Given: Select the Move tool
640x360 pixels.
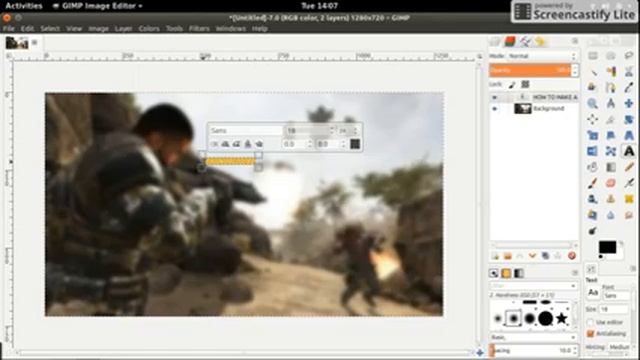Looking at the screenshot, I should (629, 103).
